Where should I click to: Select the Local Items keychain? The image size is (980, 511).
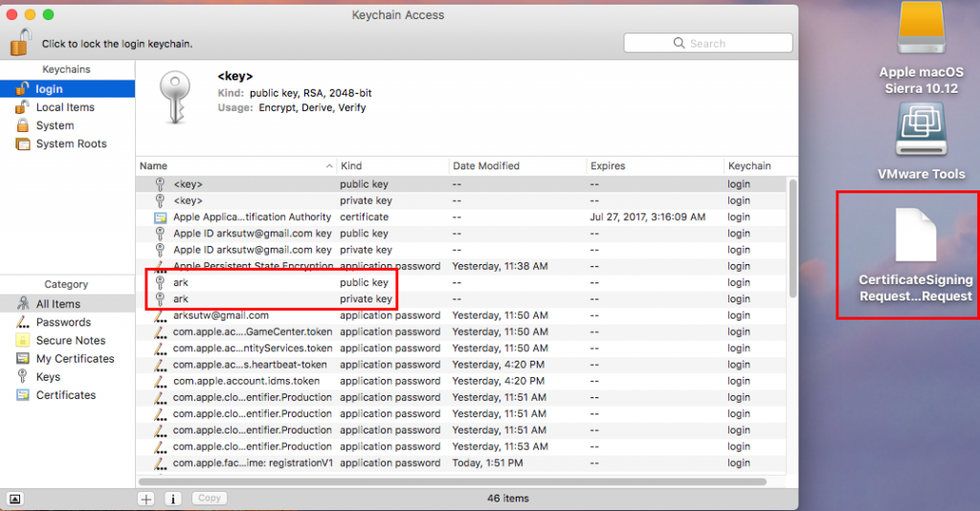click(x=68, y=107)
